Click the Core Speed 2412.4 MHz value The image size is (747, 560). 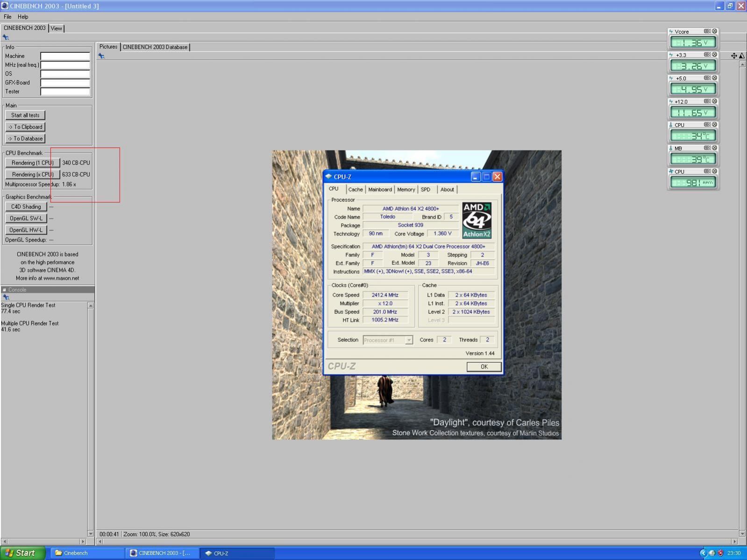[x=385, y=295]
